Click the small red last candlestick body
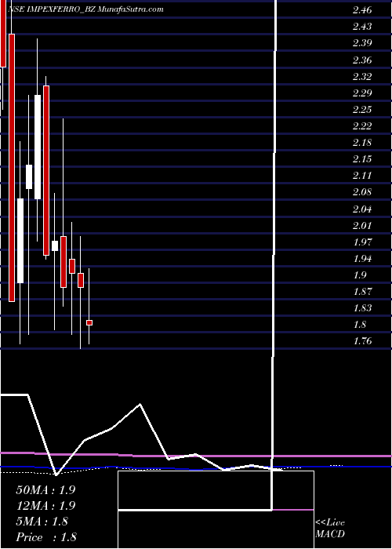This screenshot has height=549, width=392. [89, 322]
